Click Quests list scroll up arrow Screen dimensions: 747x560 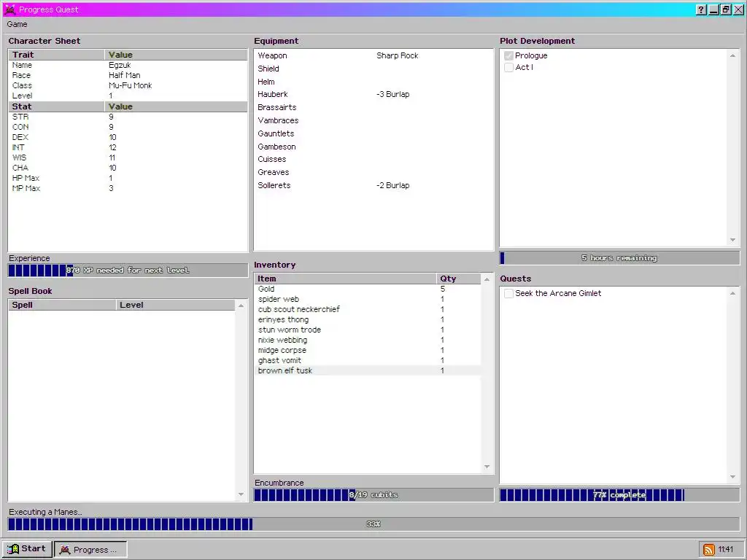[x=732, y=293]
